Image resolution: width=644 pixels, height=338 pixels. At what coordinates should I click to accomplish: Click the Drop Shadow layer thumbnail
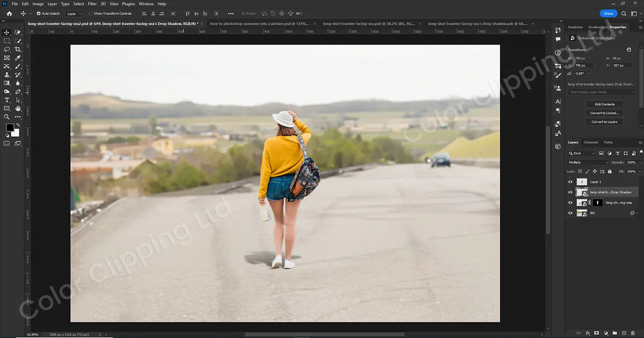point(582,192)
